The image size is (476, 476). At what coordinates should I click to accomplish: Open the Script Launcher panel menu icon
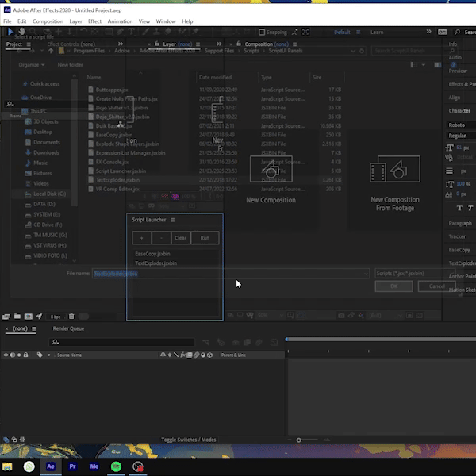[172, 220]
